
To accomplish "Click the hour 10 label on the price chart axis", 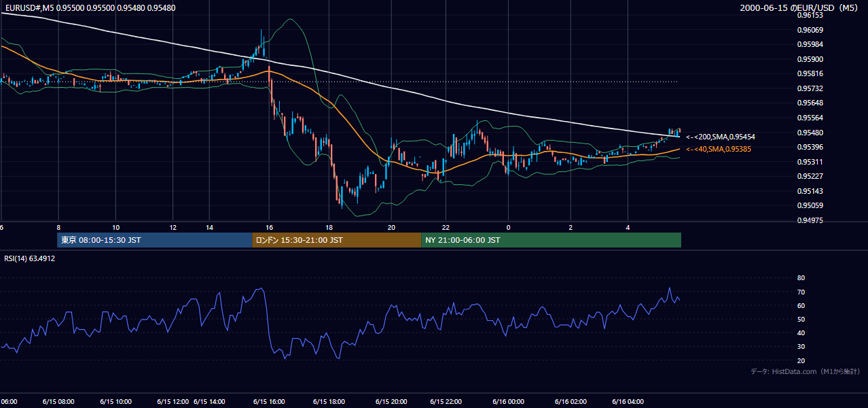I will point(116,228).
